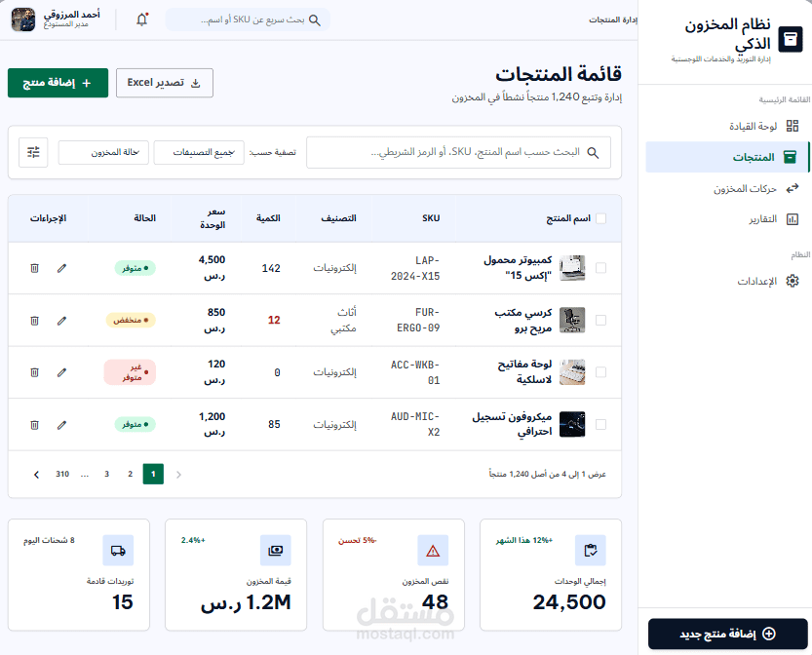Go to previous page chevron
Viewport: 812px width, 655px height.
pos(178,475)
